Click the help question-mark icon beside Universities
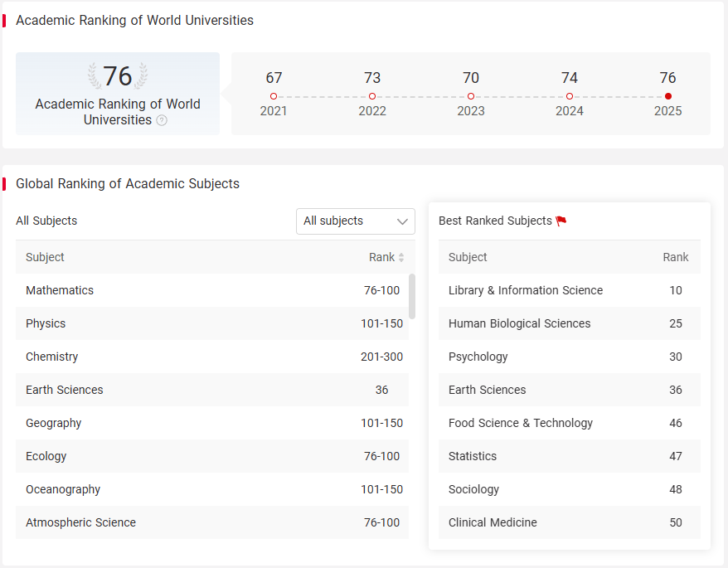The image size is (728, 568). pos(162,120)
